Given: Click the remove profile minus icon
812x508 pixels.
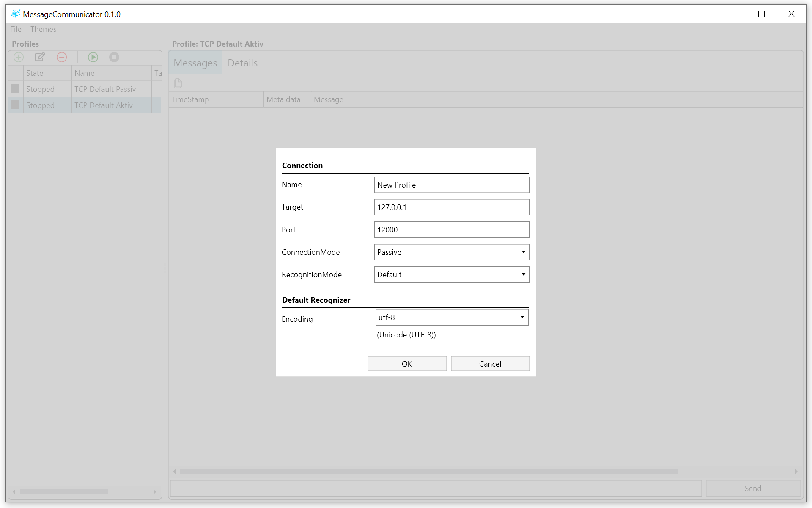Looking at the screenshot, I should coord(62,57).
